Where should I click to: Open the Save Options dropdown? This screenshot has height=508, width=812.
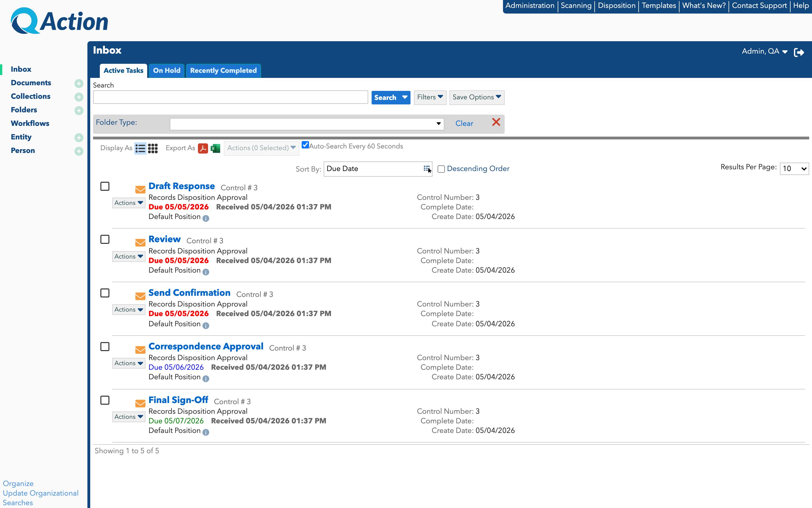tap(477, 97)
